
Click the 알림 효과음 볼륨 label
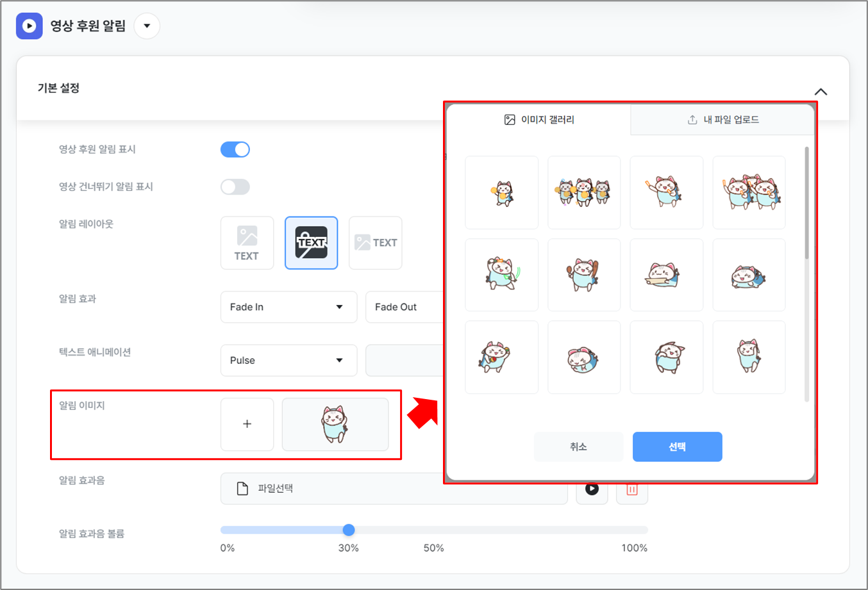click(x=92, y=534)
